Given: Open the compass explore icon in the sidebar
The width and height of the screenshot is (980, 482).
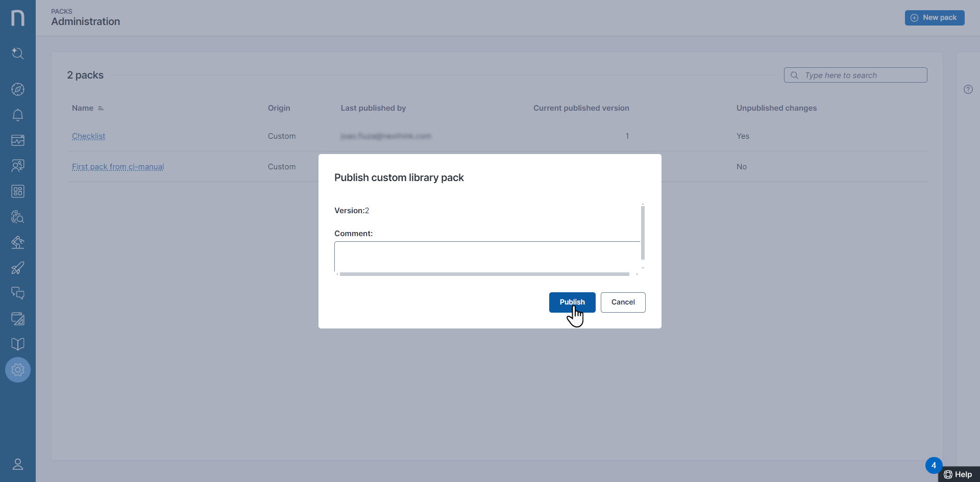Looking at the screenshot, I should 18,89.
